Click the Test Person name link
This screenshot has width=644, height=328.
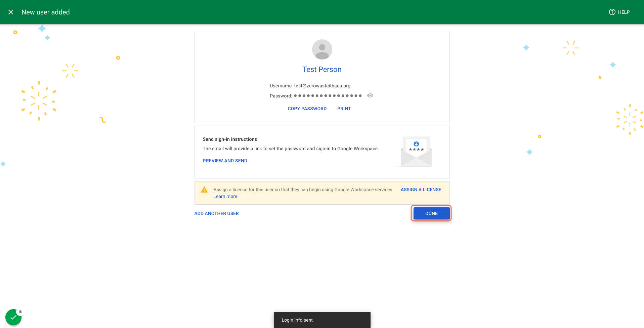322,70
